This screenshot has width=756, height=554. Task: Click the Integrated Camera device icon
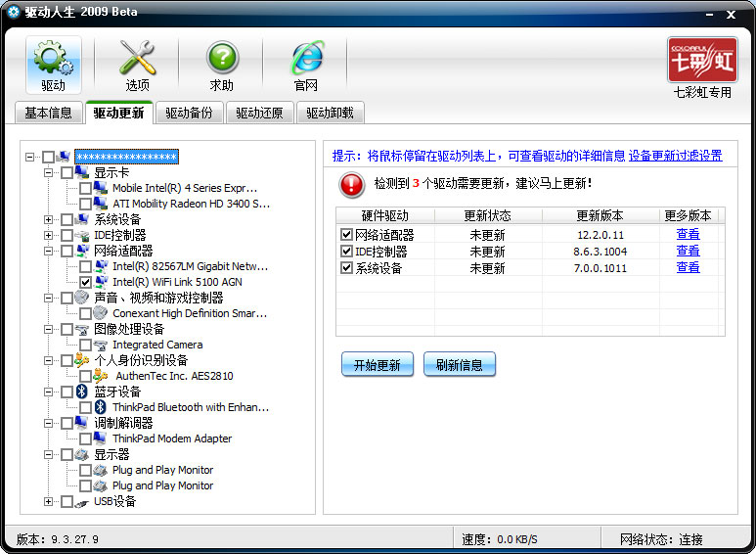pyautogui.click(x=101, y=345)
